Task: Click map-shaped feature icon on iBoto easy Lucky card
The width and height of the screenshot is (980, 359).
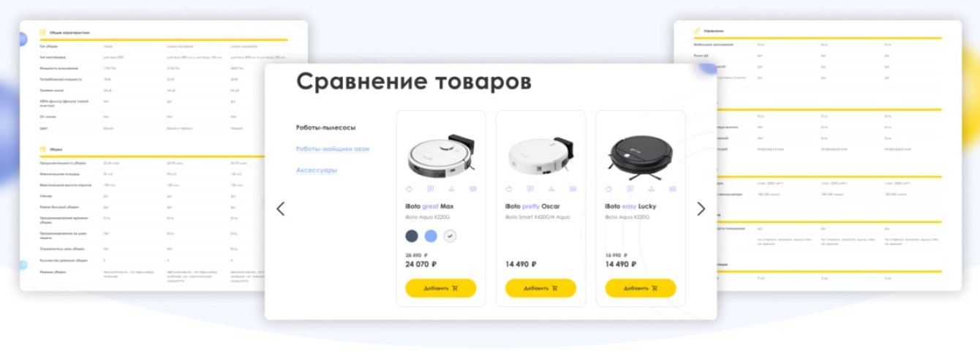Action: coord(673,189)
